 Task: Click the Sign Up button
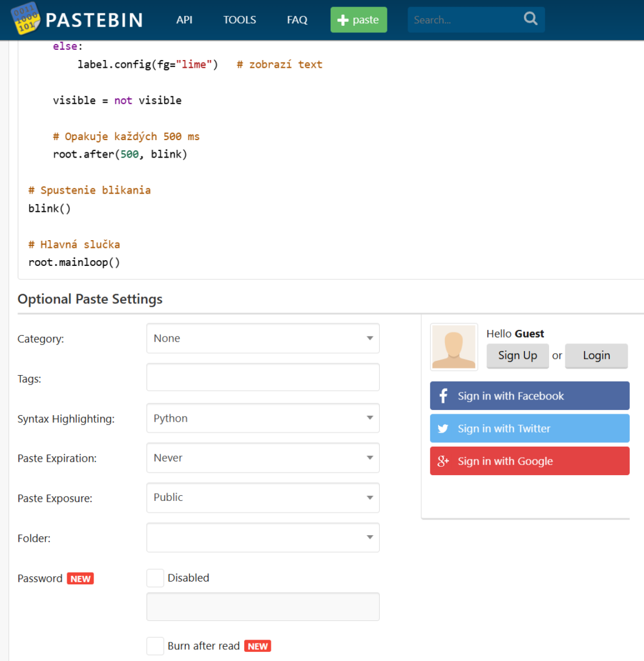pyautogui.click(x=517, y=356)
